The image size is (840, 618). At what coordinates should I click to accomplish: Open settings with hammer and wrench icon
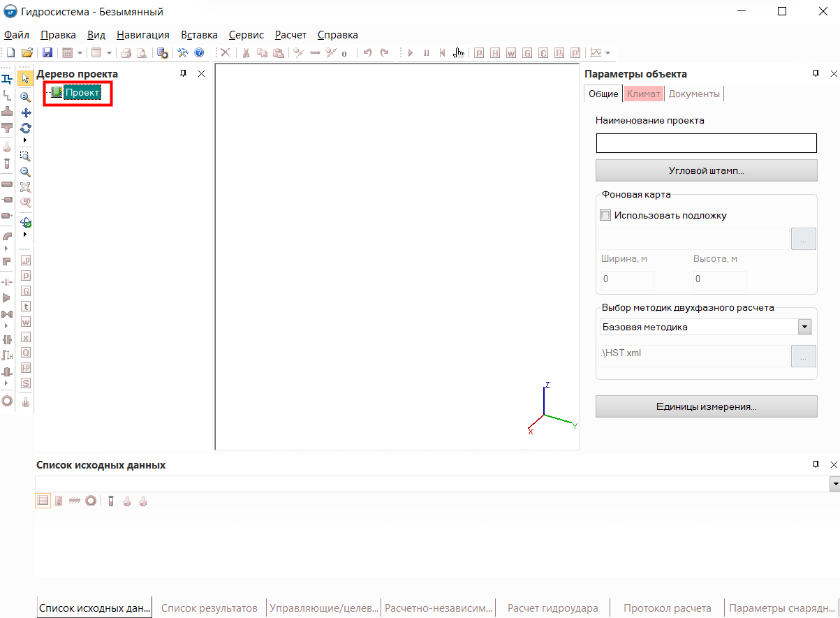pyautogui.click(x=183, y=53)
